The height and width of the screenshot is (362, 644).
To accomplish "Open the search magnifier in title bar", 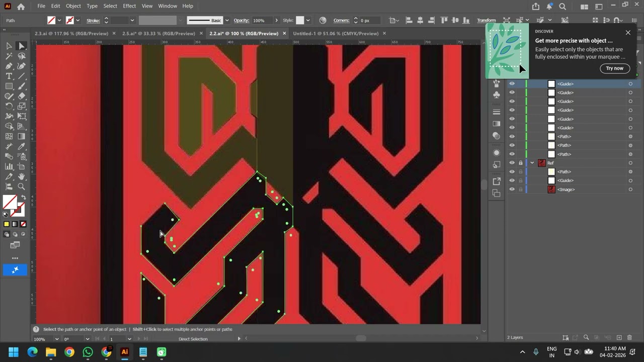I will 562,7.
